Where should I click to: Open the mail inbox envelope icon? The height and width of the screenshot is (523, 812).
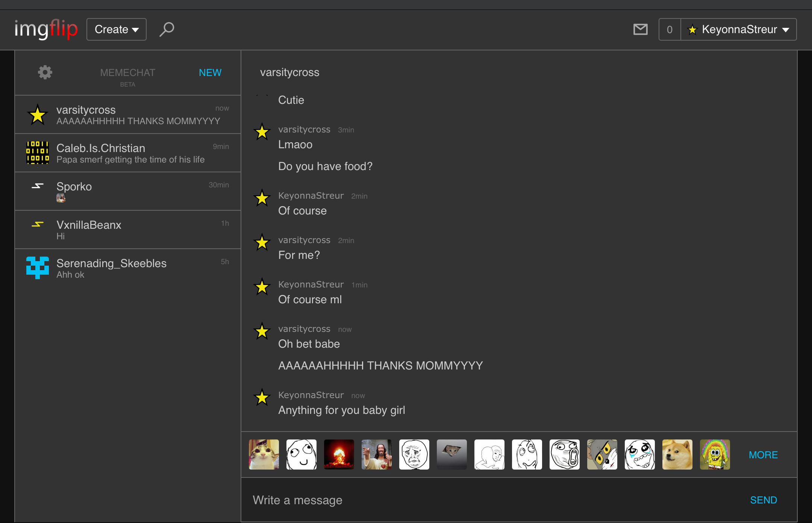click(640, 29)
